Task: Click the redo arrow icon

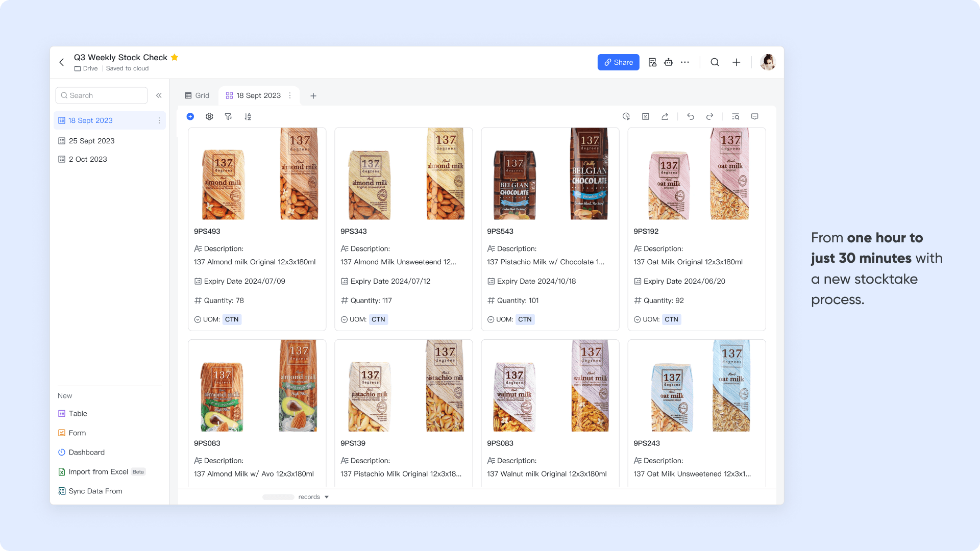Action: tap(709, 116)
